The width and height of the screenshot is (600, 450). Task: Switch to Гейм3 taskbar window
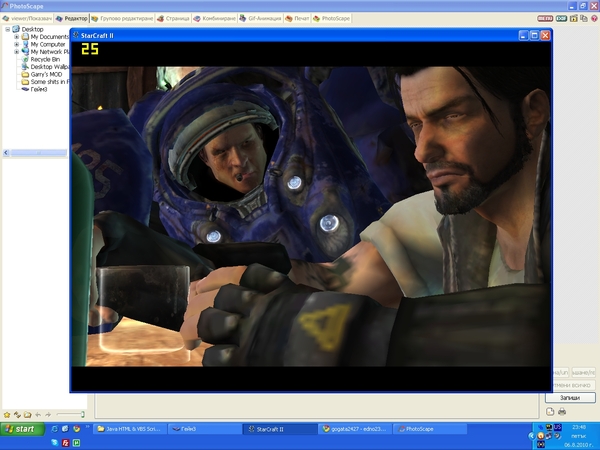(x=205, y=429)
